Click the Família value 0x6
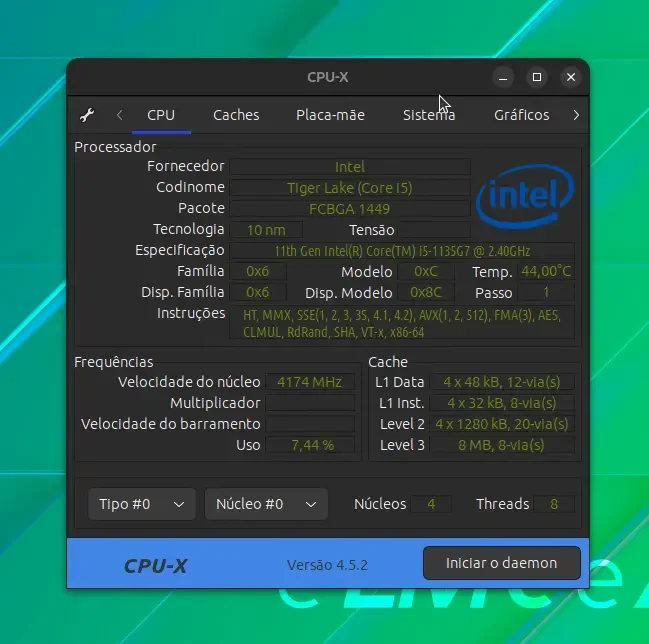 tap(258, 272)
